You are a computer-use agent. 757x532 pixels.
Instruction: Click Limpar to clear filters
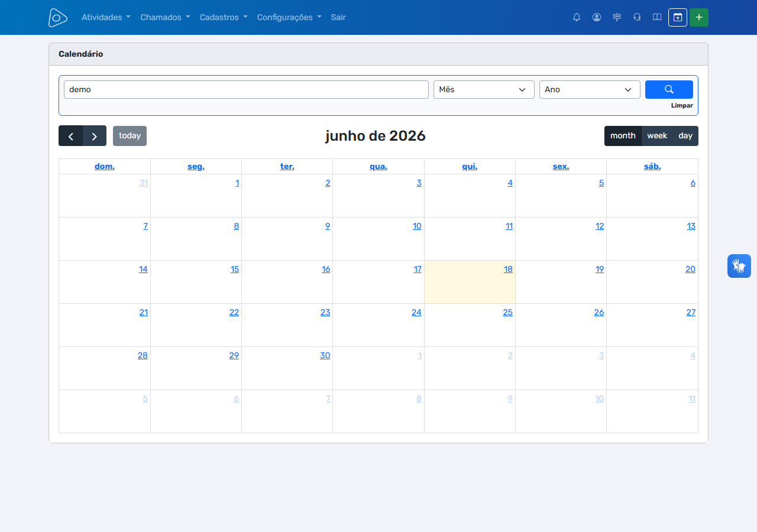pos(682,106)
